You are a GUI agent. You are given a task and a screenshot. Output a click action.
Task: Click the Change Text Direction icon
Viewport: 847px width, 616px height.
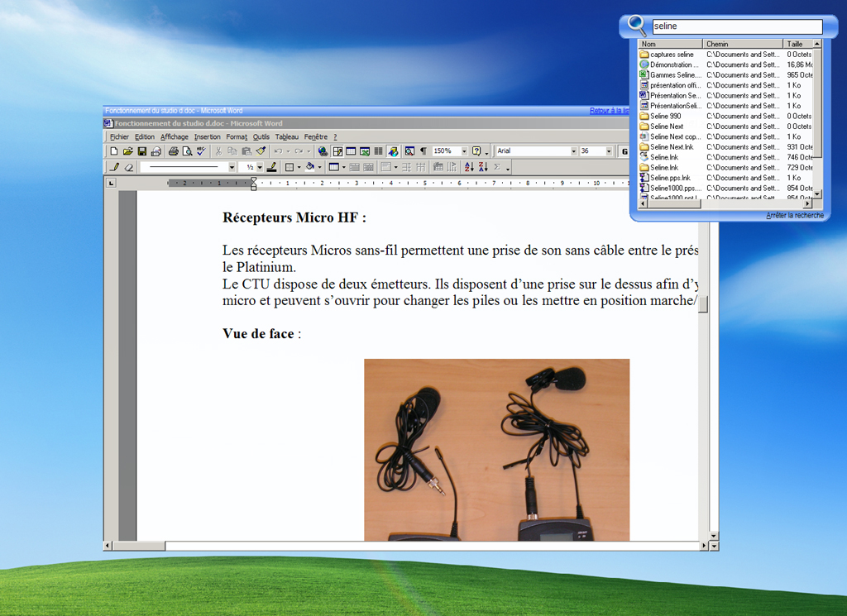tap(452, 167)
